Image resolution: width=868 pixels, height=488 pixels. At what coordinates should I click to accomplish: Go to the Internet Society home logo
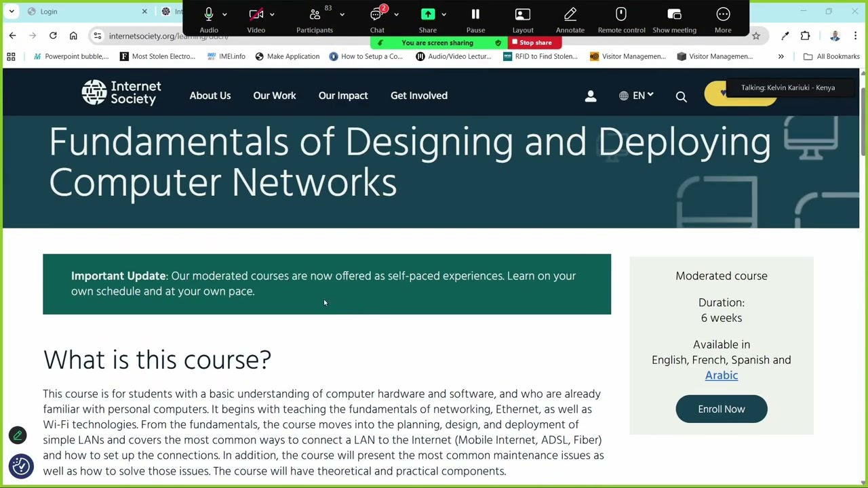pos(121,93)
